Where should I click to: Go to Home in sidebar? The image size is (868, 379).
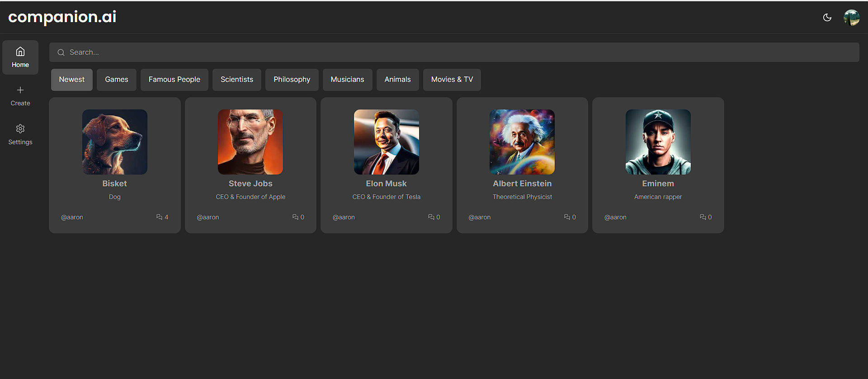tap(20, 57)
